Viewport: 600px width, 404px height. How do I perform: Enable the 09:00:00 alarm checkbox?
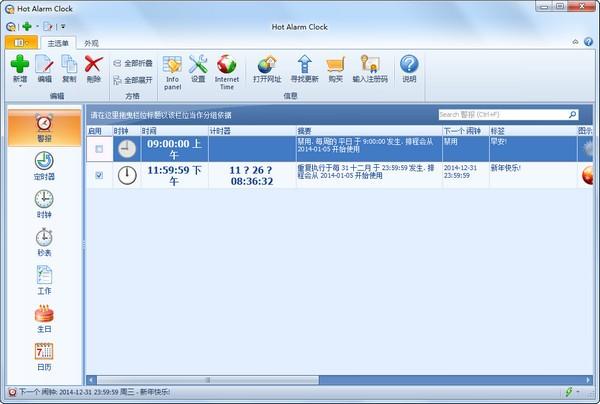click(x=98, y=149)
